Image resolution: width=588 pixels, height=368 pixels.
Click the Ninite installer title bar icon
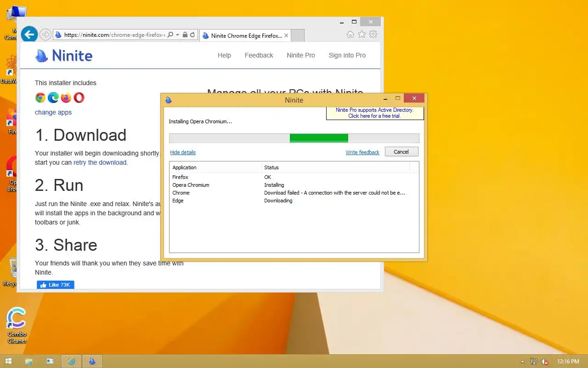(169, 100)
